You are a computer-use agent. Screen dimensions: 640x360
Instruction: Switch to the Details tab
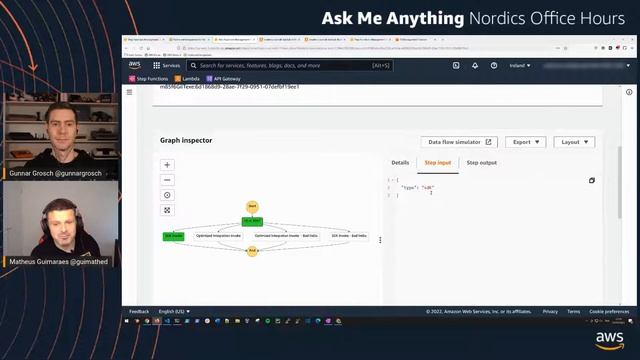tap(400, 163)
